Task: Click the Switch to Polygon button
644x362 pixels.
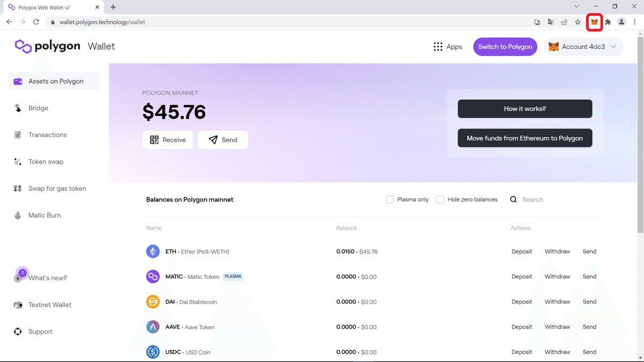Action: pyautogui.click(x=505, y=47)
